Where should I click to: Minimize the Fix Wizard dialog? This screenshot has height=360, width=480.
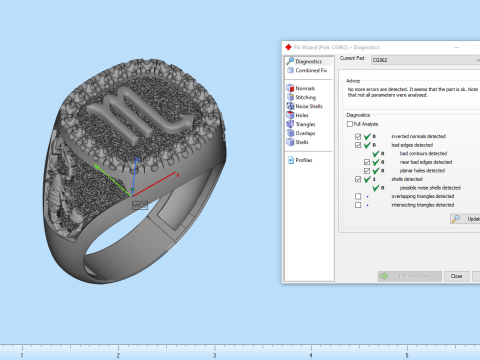[457, 47]
